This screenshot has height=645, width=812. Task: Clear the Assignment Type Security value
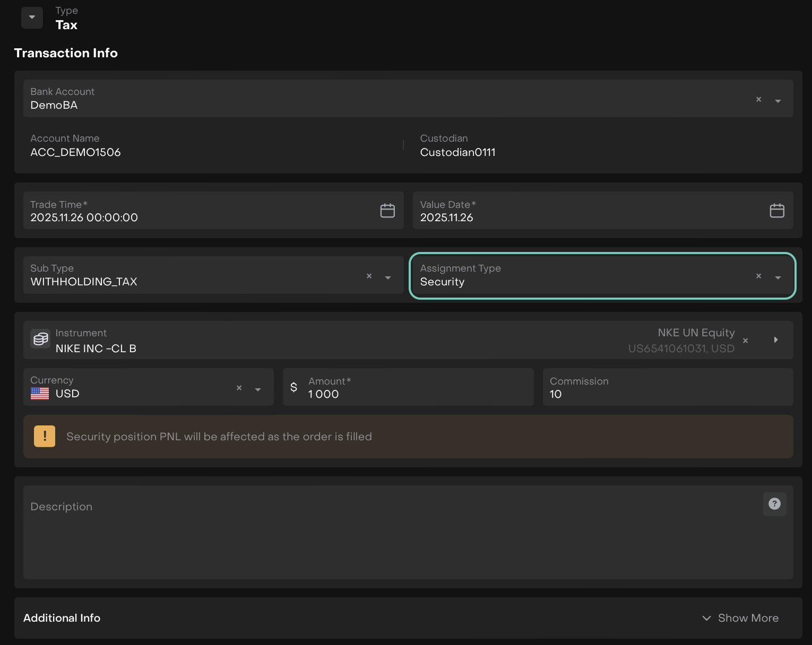click(x=758, y=276)
